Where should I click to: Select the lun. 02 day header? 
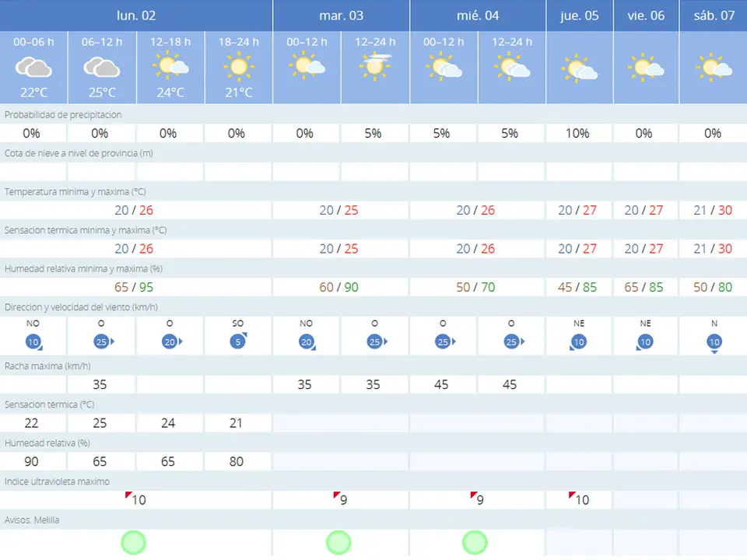tap(136, 16)
